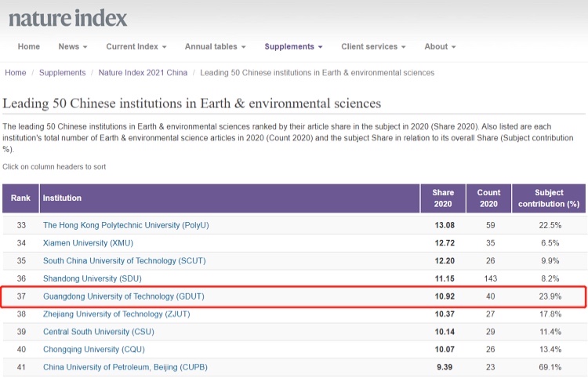Viewport: 588px width, 378px height.
Task: Sort table by Institution column header
Action: [62, 198]
